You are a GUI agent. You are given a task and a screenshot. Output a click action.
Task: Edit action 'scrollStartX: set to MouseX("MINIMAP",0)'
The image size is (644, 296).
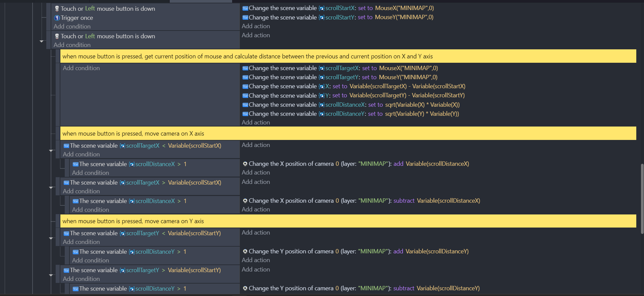[338, 8]
